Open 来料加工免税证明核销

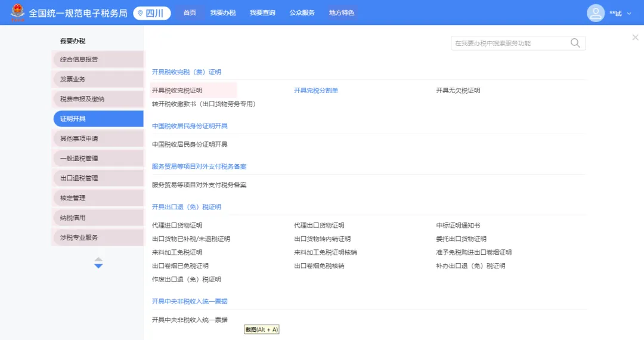[x=326, y=252]
